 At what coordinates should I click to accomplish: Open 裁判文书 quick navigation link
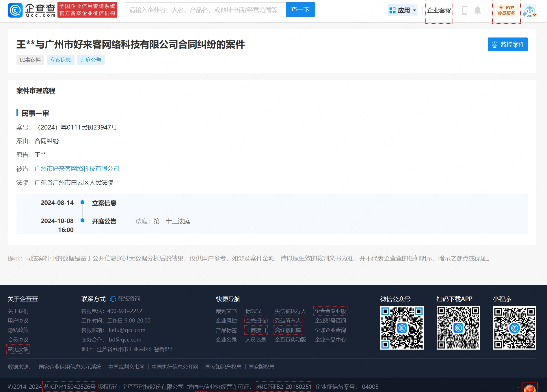226,311
